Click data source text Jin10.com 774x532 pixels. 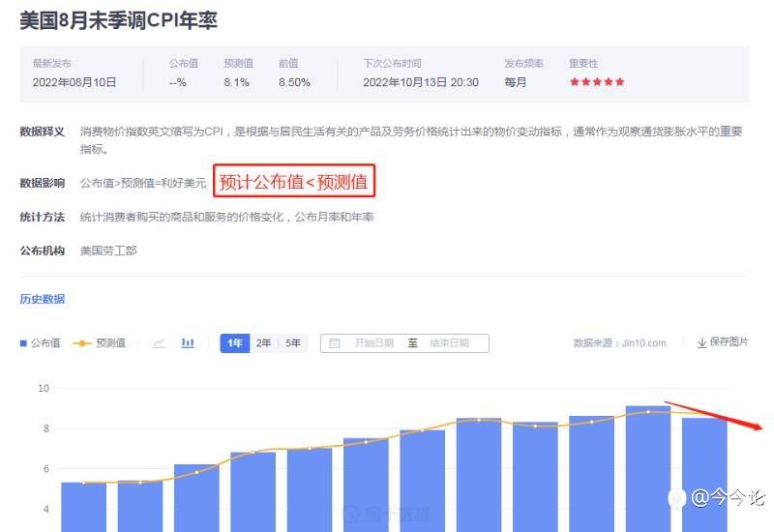pyautogui.click(x=643, y=343)
